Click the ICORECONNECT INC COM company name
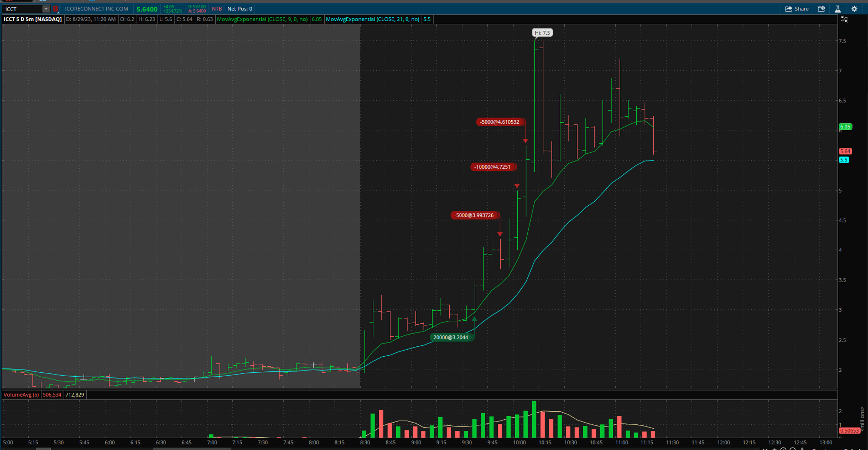The width and height of the screenshot is (868, 450). pos(96,9)
